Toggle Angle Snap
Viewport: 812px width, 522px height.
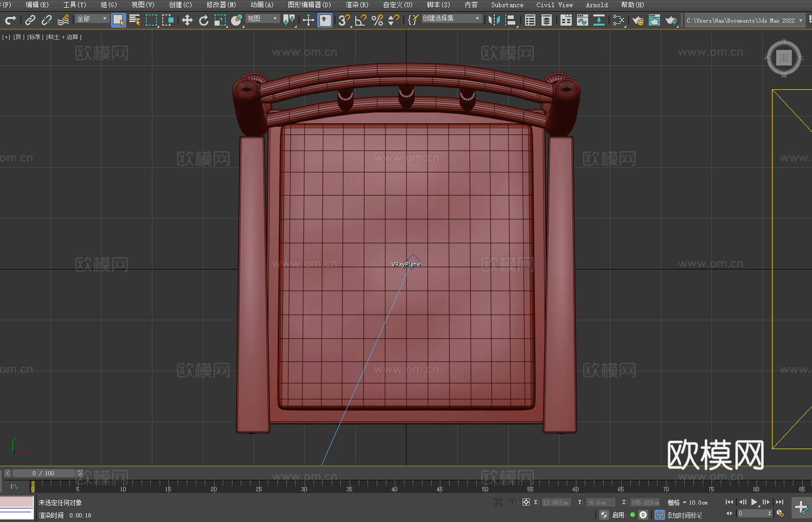[x=361, y=20]
